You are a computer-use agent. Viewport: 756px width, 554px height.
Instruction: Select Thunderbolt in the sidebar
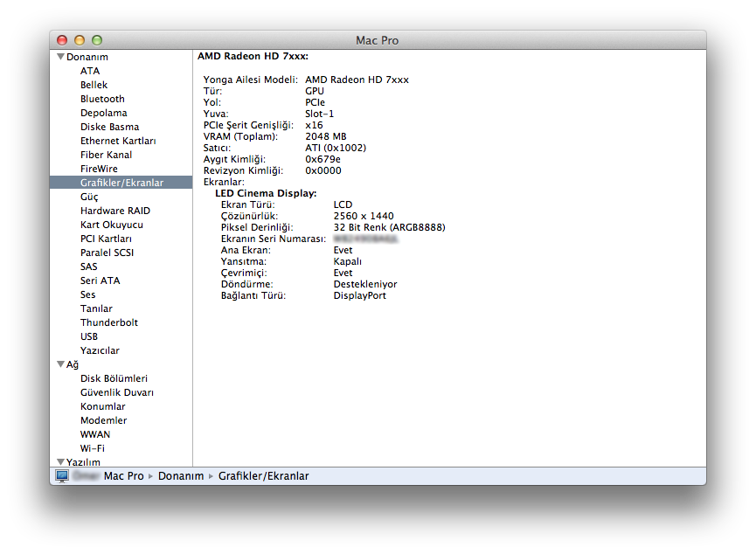(109, 322)
